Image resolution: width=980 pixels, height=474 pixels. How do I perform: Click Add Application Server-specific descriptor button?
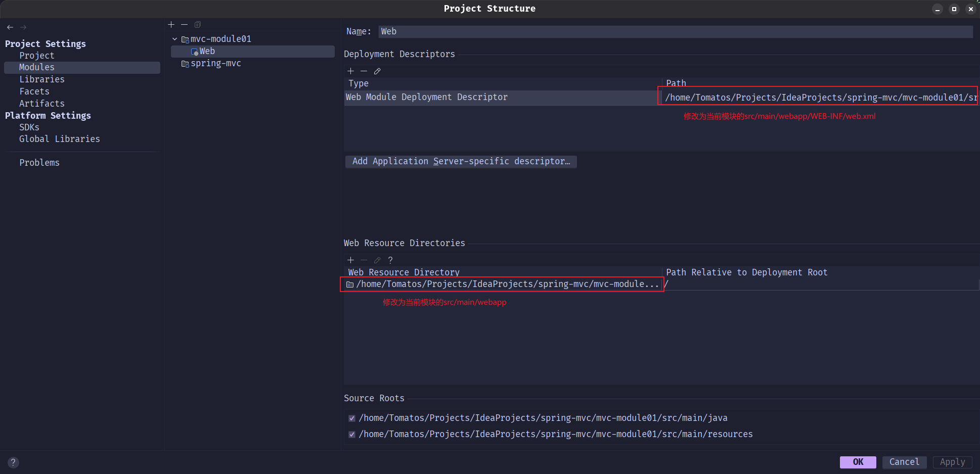point(461,161)
